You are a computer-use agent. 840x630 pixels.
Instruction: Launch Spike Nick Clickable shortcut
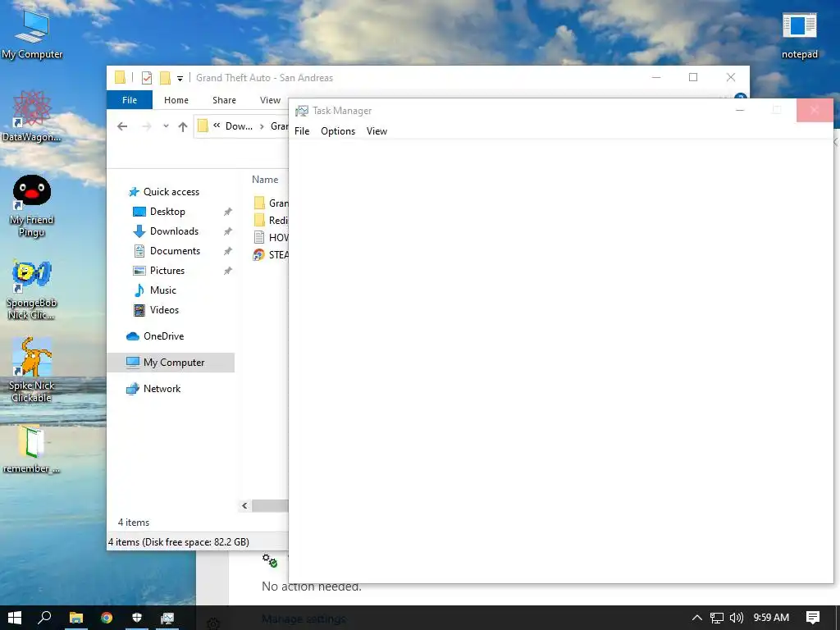tap(32, 370)
